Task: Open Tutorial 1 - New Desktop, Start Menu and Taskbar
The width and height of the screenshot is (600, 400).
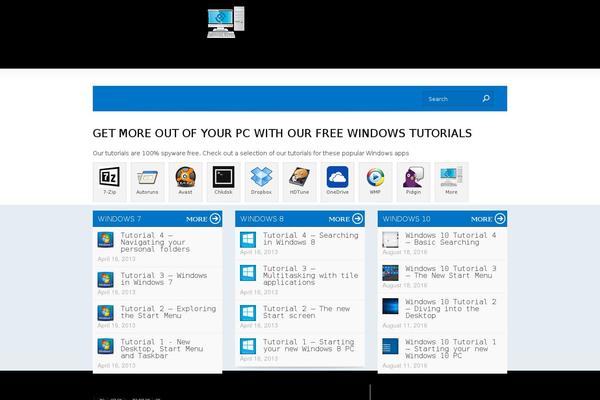Action: pyautogui.click(x=161, y=348)
